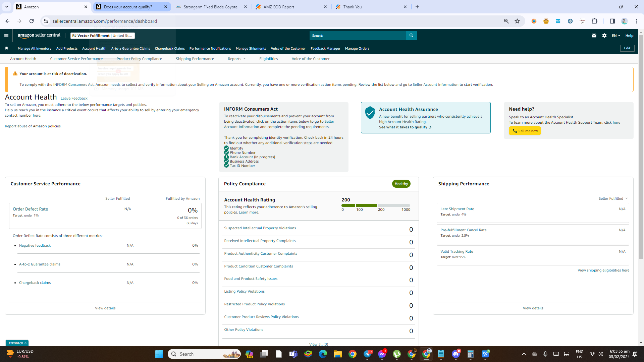Image resolution: width=644 pixels, height=362 pixels.
Task: Open the Shipping Performance tab
Action: click(x=195, y=59)
